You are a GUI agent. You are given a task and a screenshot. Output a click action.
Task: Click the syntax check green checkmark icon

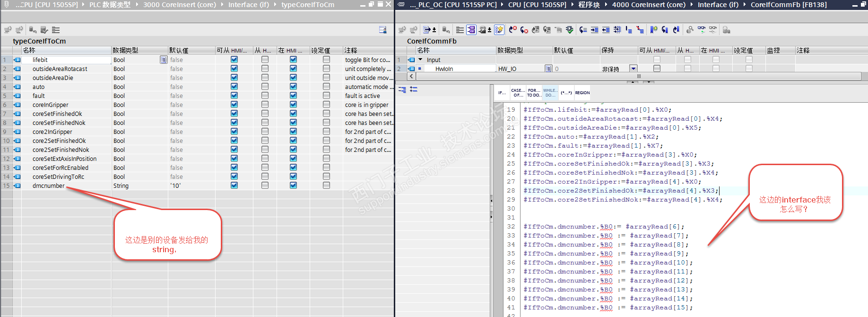(x=570, y=30)
